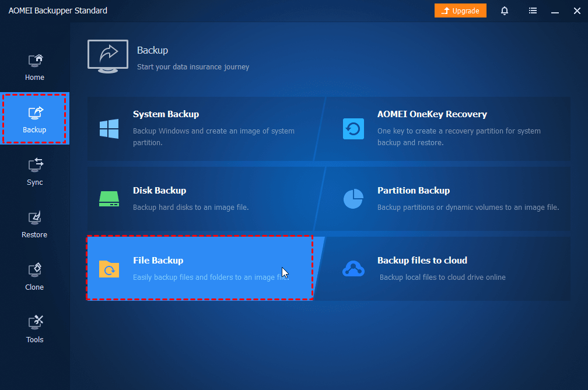Click 'One key to create a recovery partition' description
The image size is (588, 390).
coord(459,136)
